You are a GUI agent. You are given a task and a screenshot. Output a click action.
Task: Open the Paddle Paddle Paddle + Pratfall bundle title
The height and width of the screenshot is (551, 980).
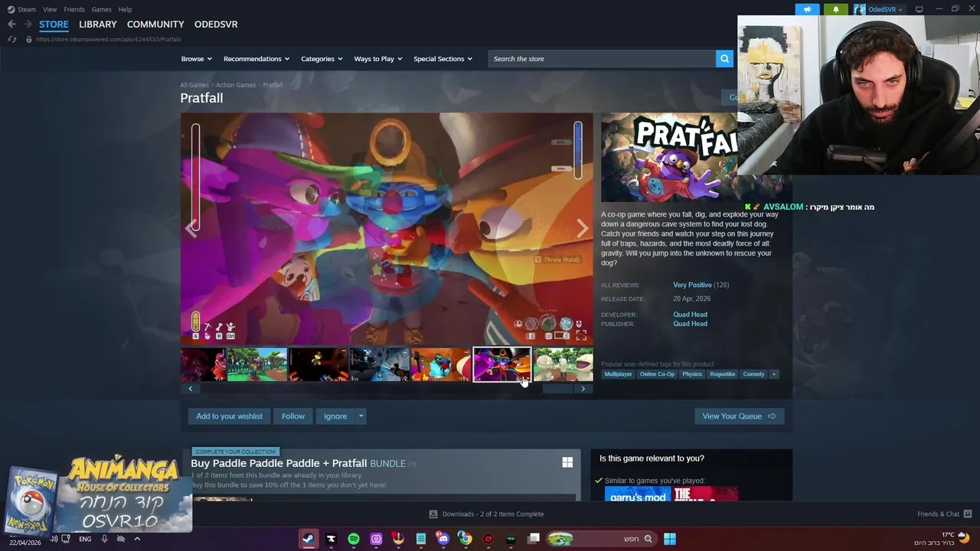[x=279, y=463]
